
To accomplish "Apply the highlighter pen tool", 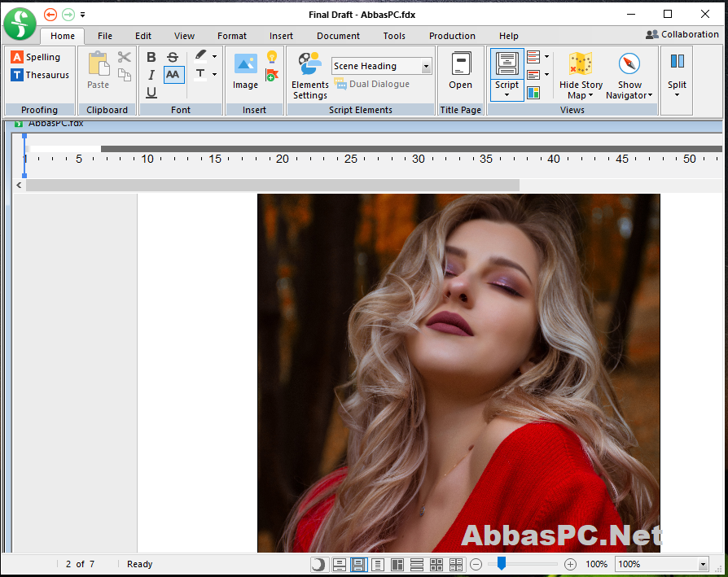I will point(200,56).
